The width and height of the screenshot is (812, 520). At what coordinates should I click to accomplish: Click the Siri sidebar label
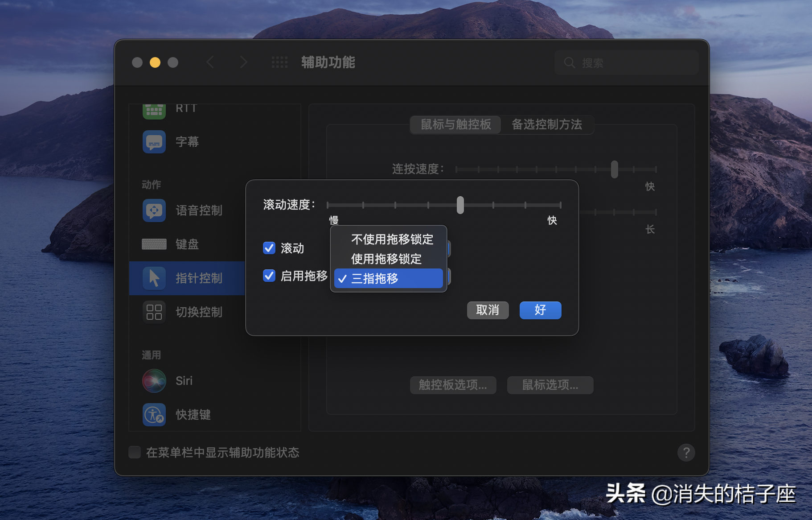(184, 381)
